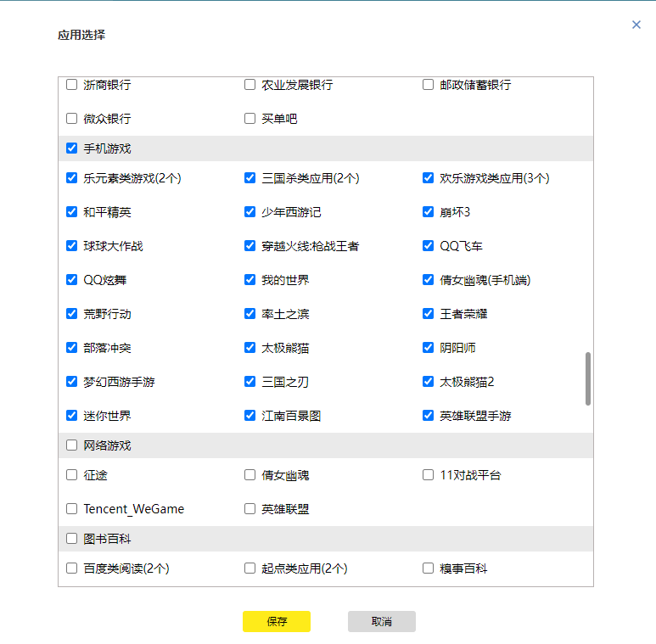This screenshot has height=644, width=656.
Task: Untick the 球球大作战 checkbox
Action: [71, 245]
